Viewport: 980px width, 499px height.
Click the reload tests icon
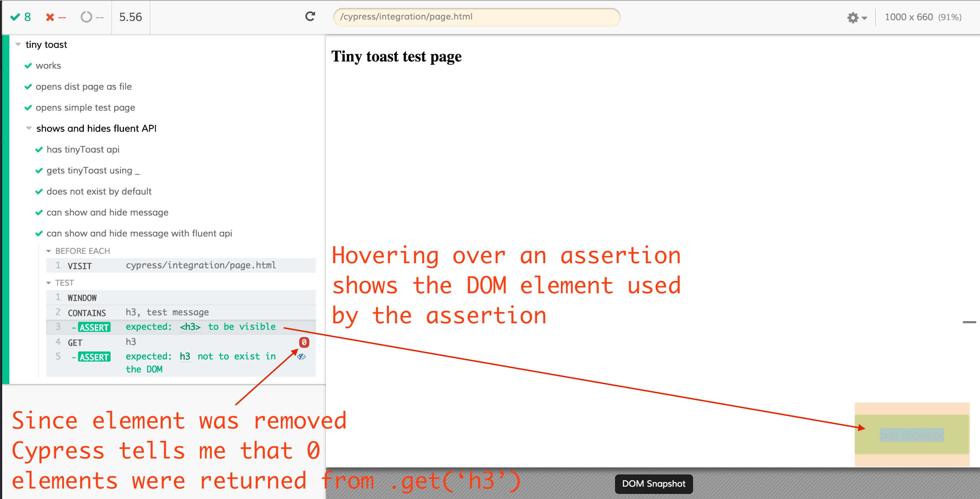tap(310, 16)
